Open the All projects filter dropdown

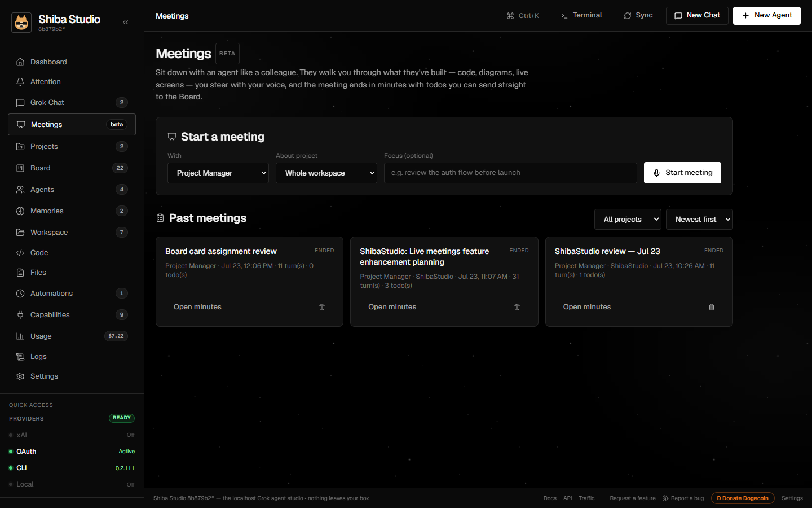(x=628, y=220)
